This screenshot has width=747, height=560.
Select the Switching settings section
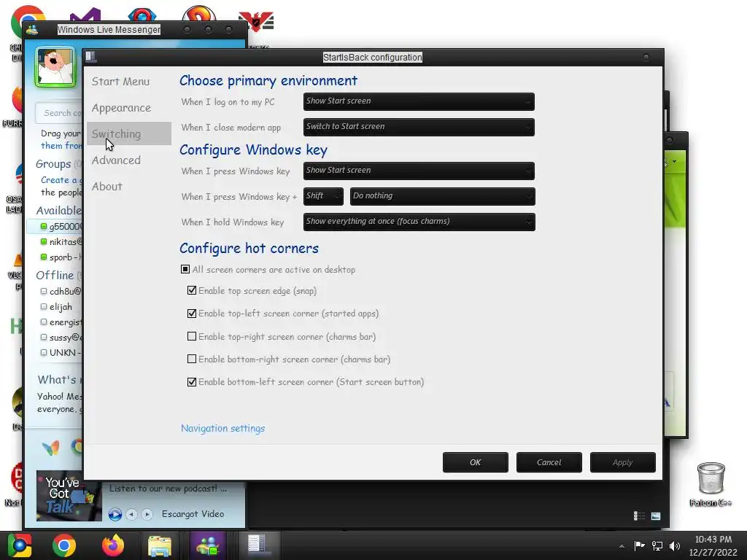pos(128,133)
